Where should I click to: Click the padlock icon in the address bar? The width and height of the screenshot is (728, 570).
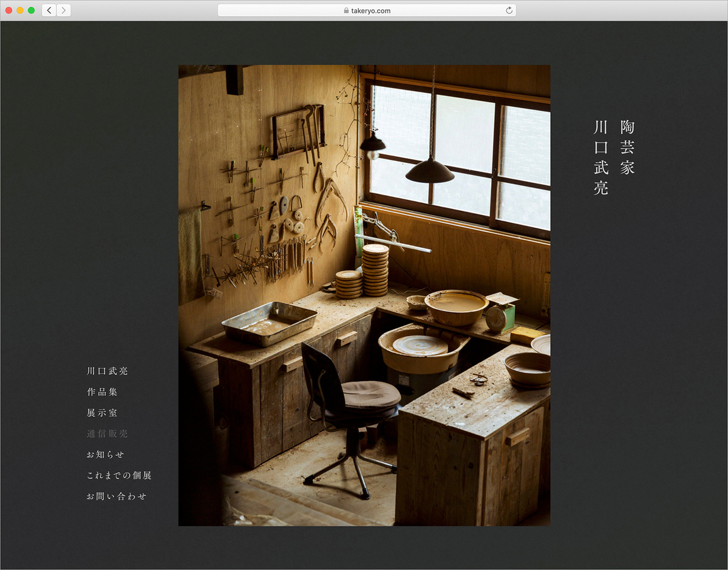pos(346,10)
